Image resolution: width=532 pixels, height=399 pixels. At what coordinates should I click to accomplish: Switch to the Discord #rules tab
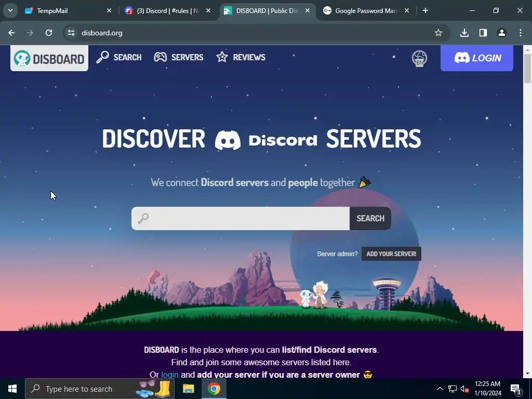coord(168,11)
